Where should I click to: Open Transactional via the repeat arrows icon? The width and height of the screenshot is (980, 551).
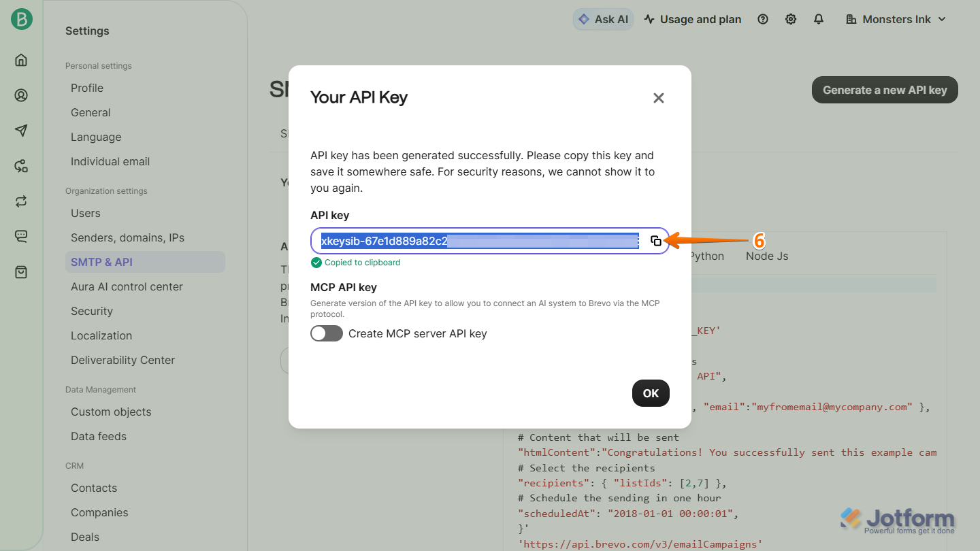20,201
